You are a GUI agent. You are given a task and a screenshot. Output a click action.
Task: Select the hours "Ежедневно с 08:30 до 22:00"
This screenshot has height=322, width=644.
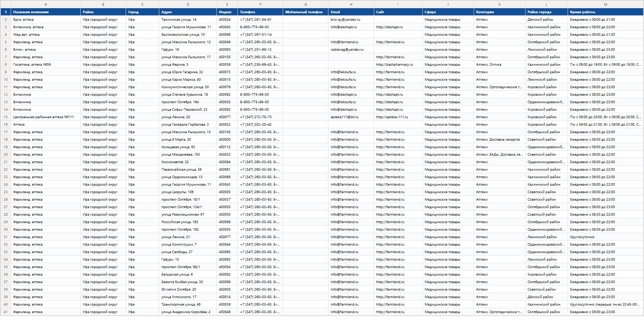point(605,215)
